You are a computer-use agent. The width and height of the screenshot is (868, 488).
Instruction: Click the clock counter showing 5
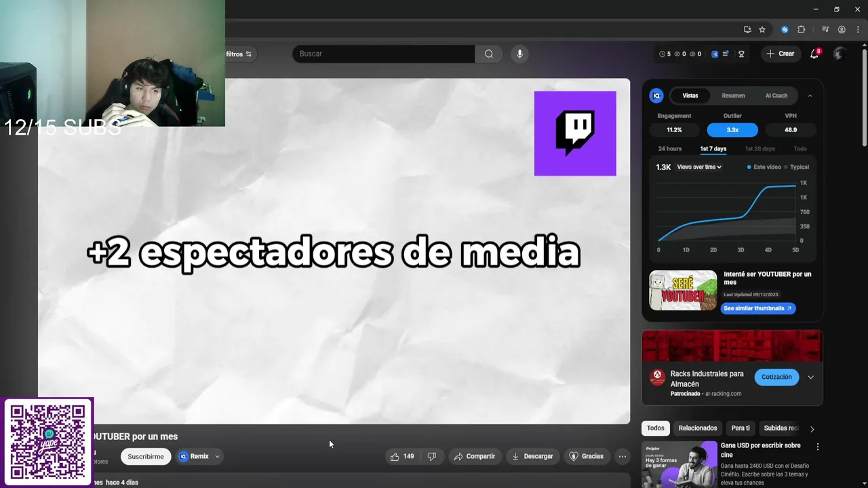(665, 54)
